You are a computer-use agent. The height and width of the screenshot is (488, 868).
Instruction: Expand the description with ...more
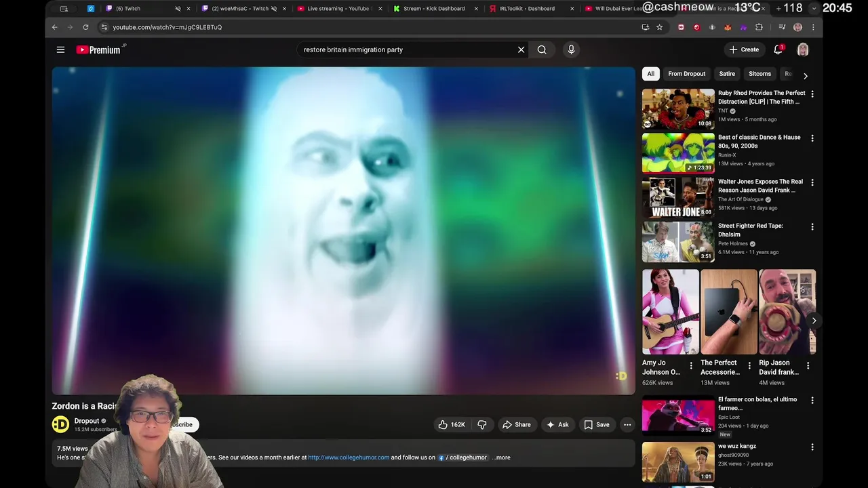501,457
